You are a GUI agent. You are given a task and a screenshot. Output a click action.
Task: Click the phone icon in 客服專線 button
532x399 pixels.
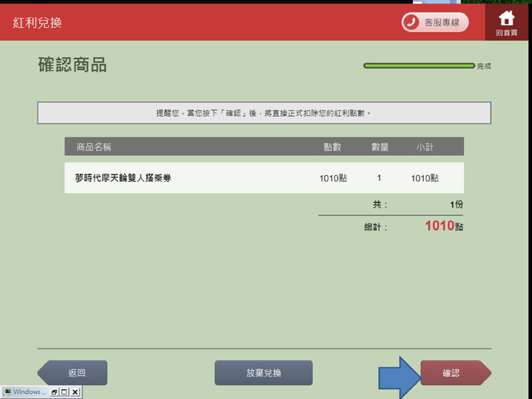pyautogui.click(x=411, y=22)
